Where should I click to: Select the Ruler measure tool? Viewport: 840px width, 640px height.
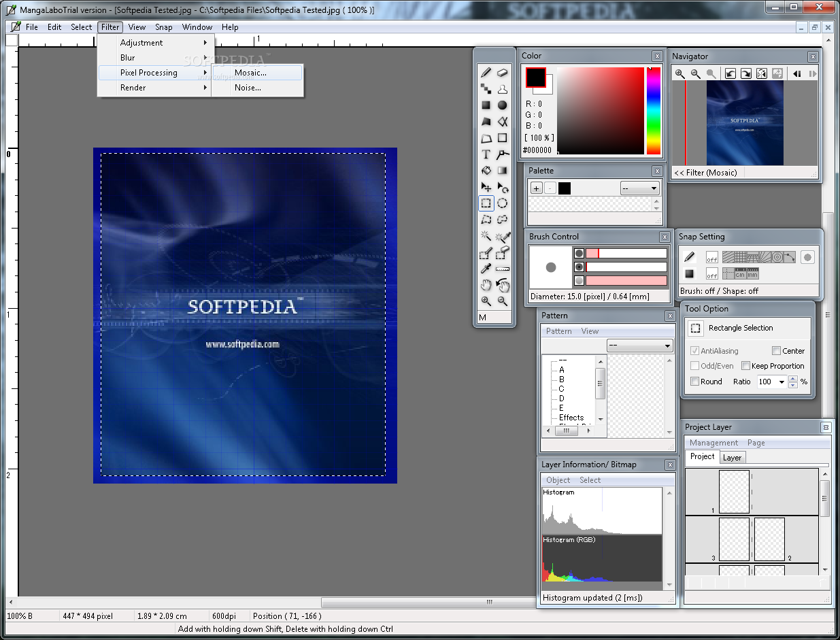[502, 269]
